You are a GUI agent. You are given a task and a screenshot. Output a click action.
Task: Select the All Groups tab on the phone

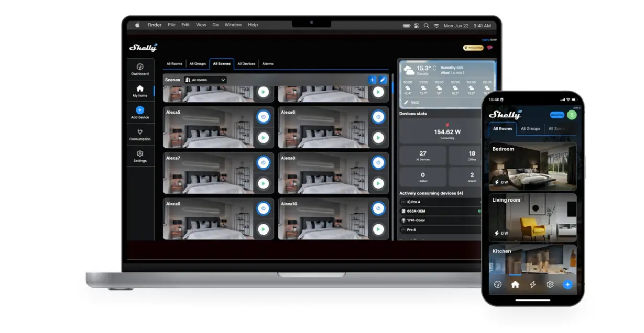[x=530, y=129]
